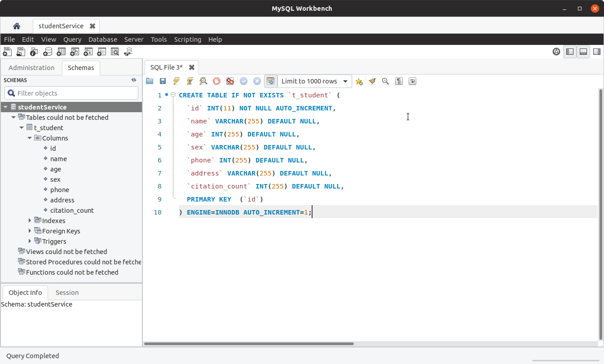Commit the current transaction

pos(243,81)
